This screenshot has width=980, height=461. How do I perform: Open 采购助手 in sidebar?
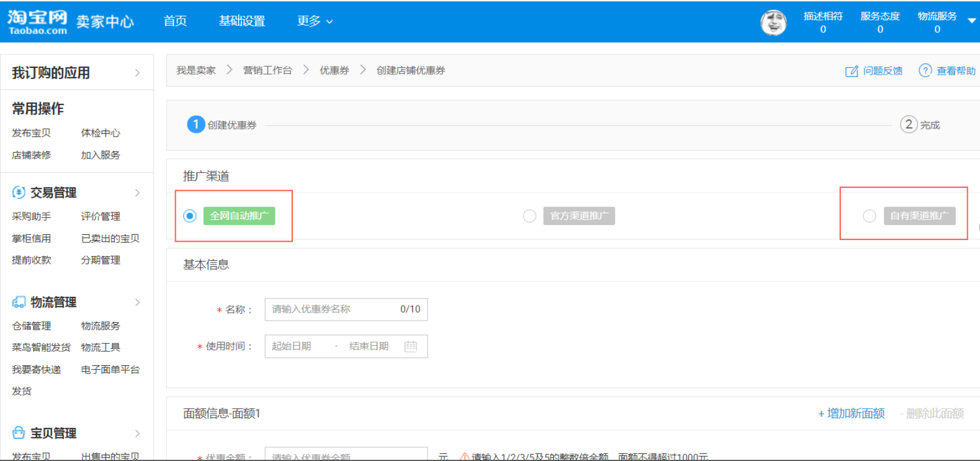31,216
